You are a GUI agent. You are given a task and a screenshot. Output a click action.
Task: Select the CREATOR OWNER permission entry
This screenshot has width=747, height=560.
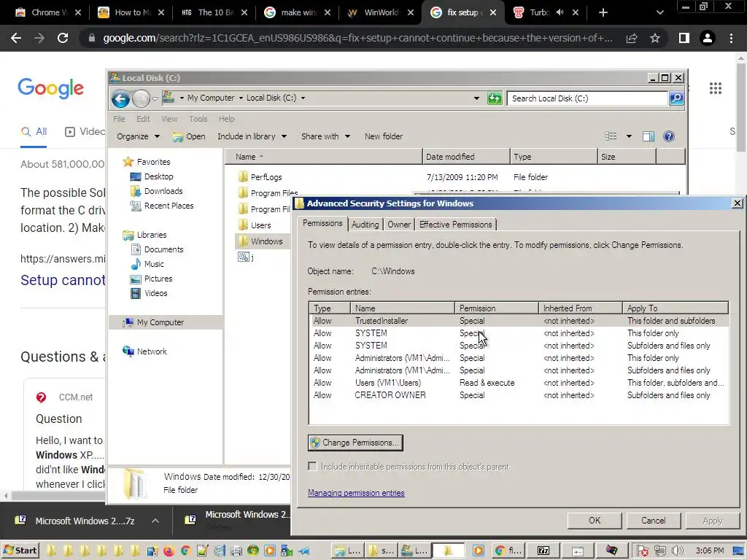[519, 395]
